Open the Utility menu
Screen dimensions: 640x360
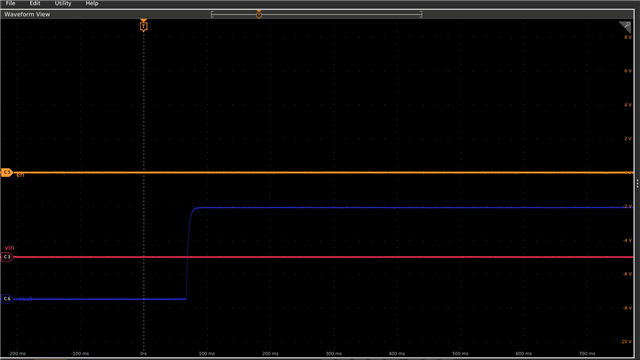coord(63,3)
